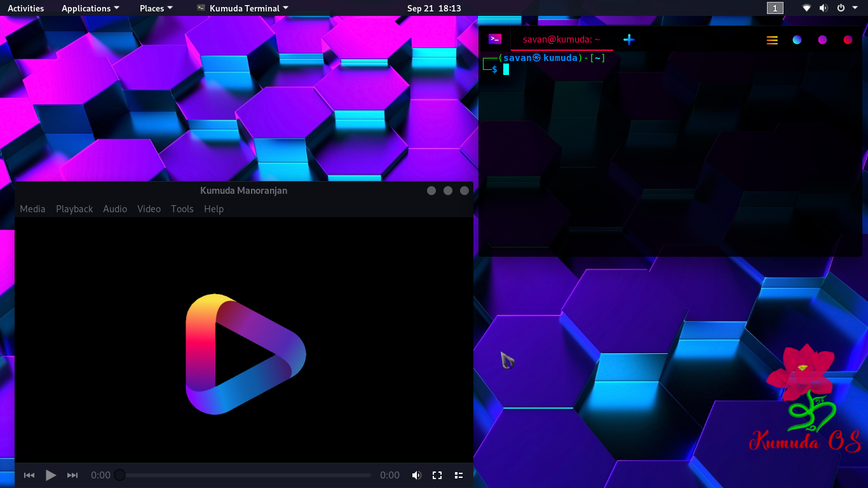868x488 pixels.
Task: Toggle fullscreen mode in media player
Action: coord(437,475)
